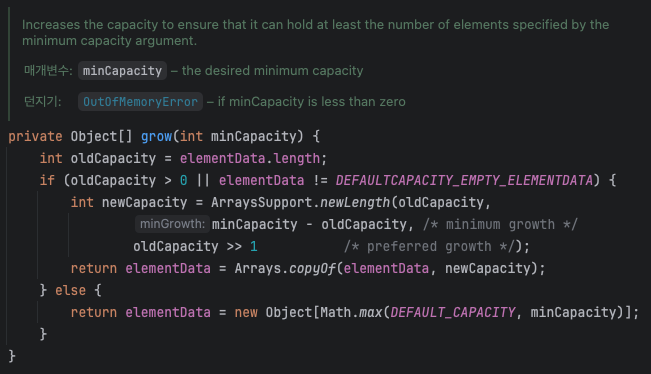This screenshot has width=651, height=374.
Task: Click the 'if' keyword
Action: [x=47, y=180]
